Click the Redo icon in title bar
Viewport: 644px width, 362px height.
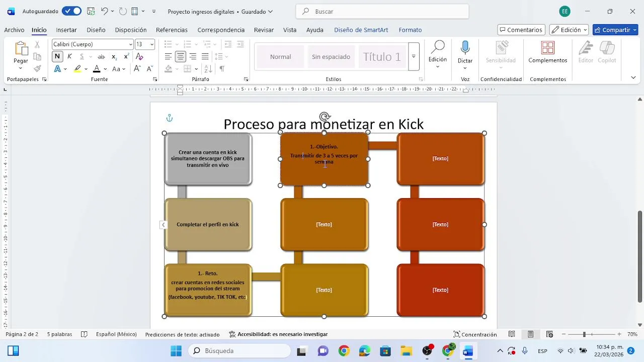tap(123, 11)
